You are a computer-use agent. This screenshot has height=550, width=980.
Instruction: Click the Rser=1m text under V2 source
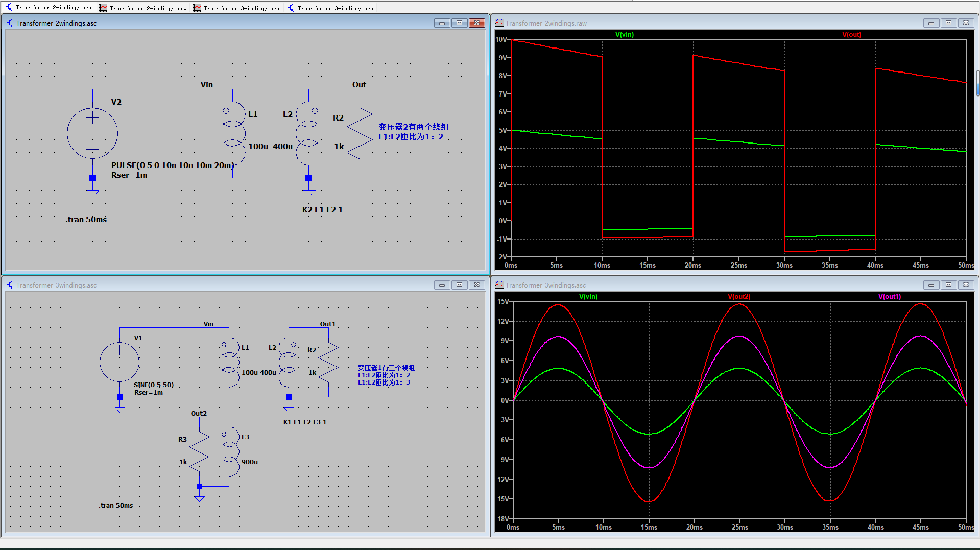click(129, 175)
